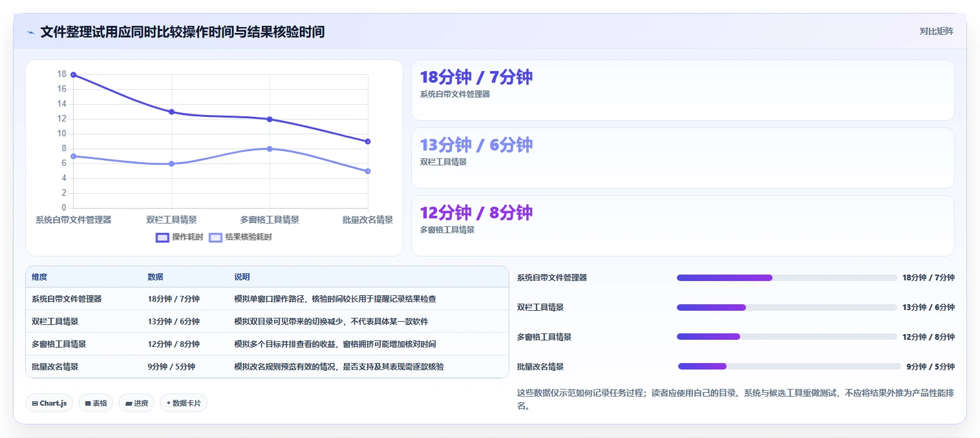
Task: Click table cell 双栏工具情景
Action: (x=55, y=321)
